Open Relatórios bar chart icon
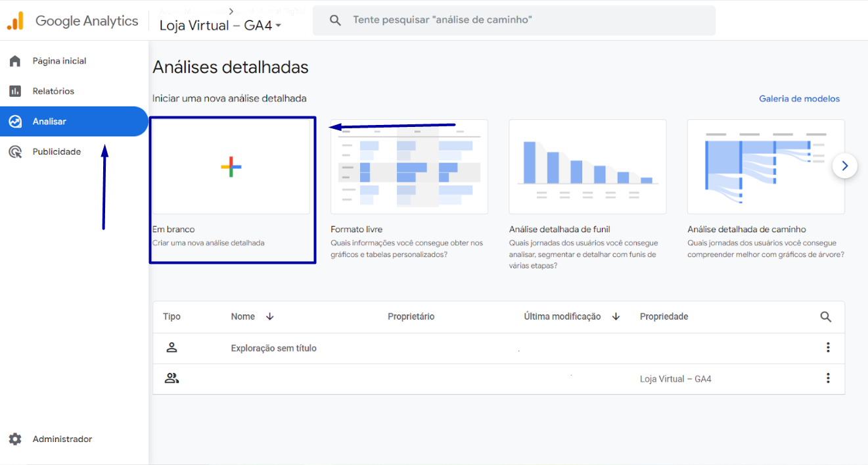This screenshot has width=868, height=465. point(15,91)
